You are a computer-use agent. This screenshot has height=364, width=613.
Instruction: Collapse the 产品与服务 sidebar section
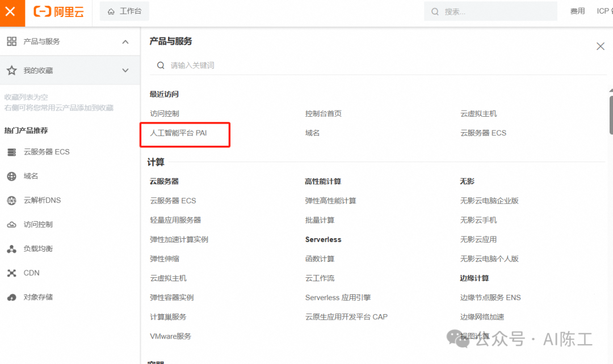pos(125,42)
